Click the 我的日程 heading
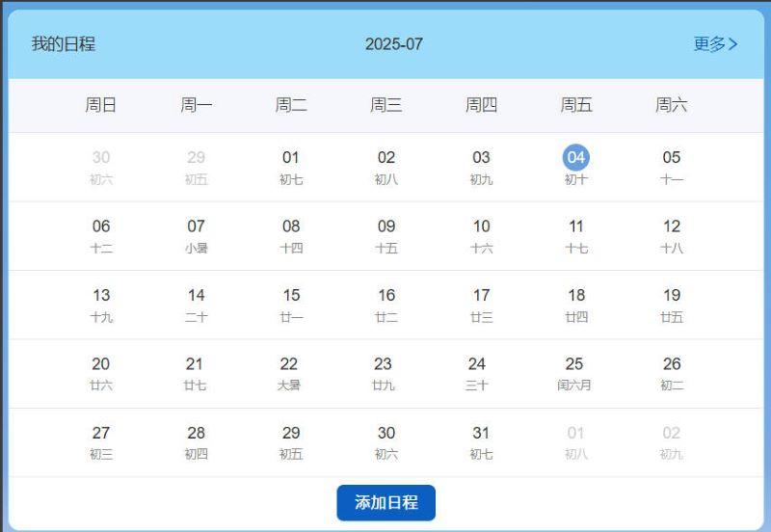The height and width of the screenshot is (532, 771). [64, 44]
